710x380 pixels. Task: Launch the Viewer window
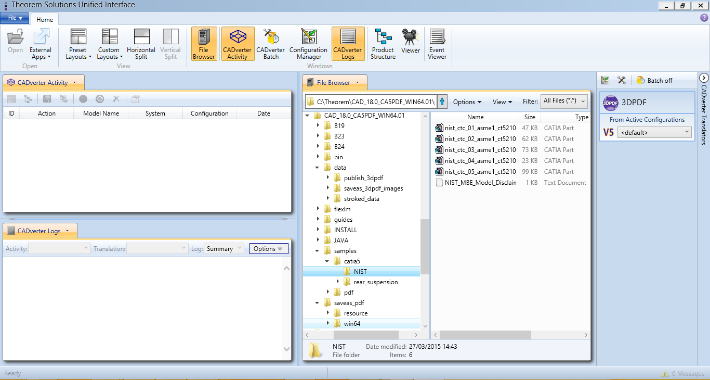tap(410, 42)
